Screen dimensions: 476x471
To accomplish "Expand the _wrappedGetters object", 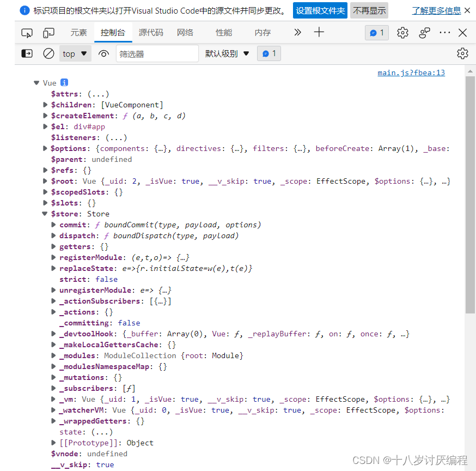I will (x=53, y=421).
